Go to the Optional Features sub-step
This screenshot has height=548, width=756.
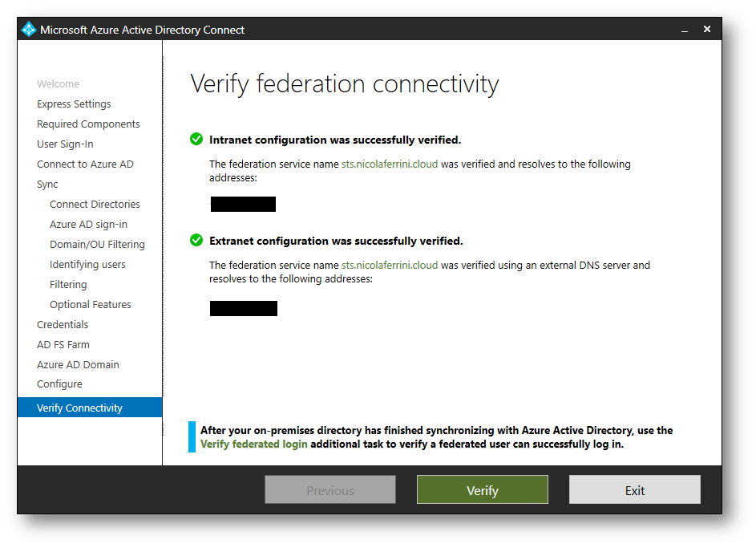point(90,304)
